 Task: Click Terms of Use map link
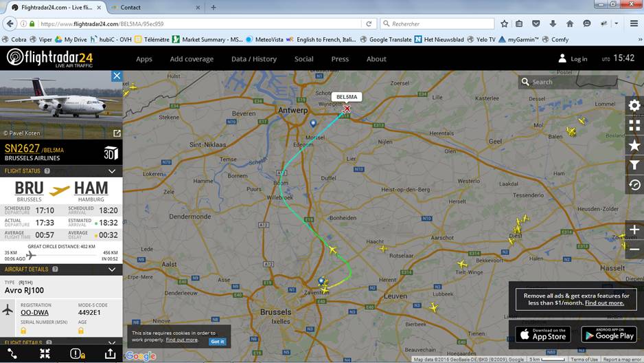pyautogui.click(x=584, y=360)
